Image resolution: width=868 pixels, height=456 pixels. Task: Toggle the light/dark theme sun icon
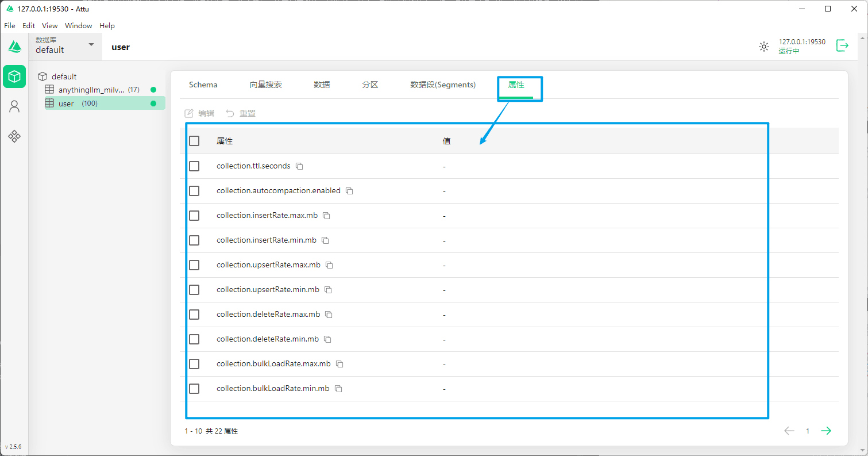coord(763,47)
